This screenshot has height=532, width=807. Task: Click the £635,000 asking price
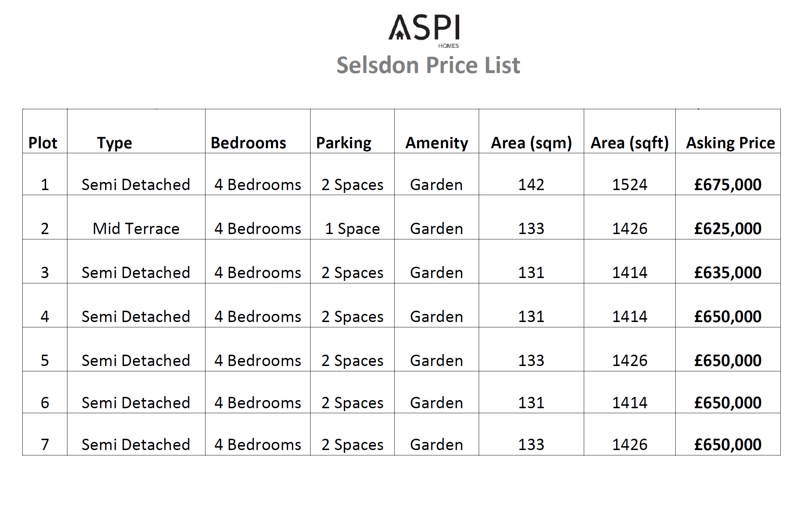(x=728, y=273)
